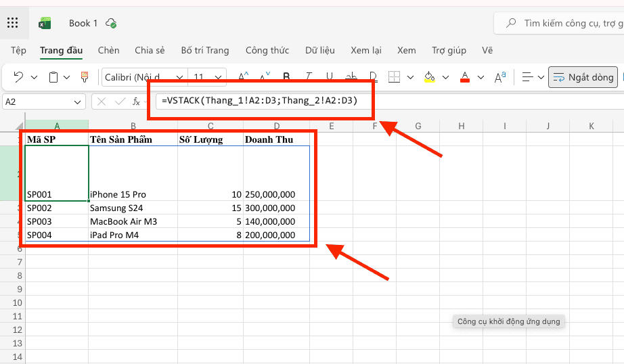
Task: Click the Book 1 workbook title
Action: pyautogui.click(x=83, y=23)
